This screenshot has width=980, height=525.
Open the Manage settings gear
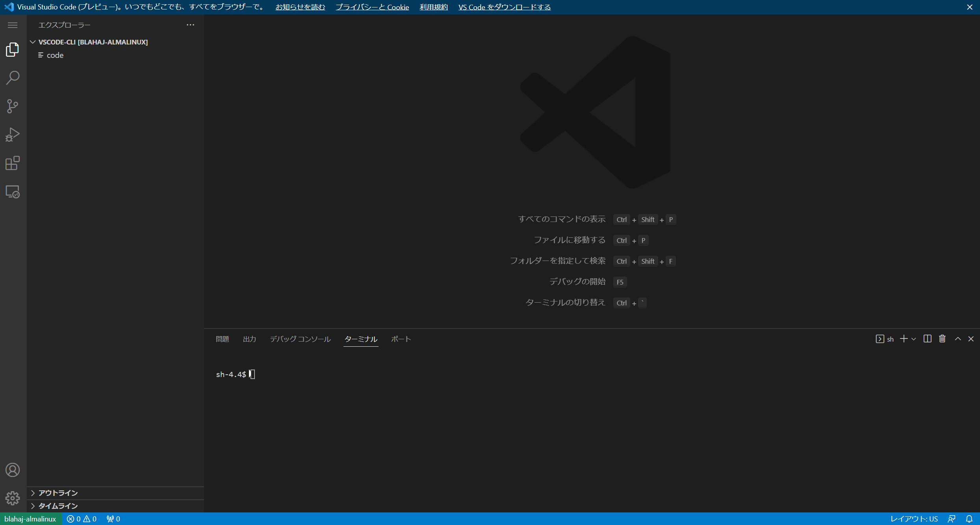[13, 498]
